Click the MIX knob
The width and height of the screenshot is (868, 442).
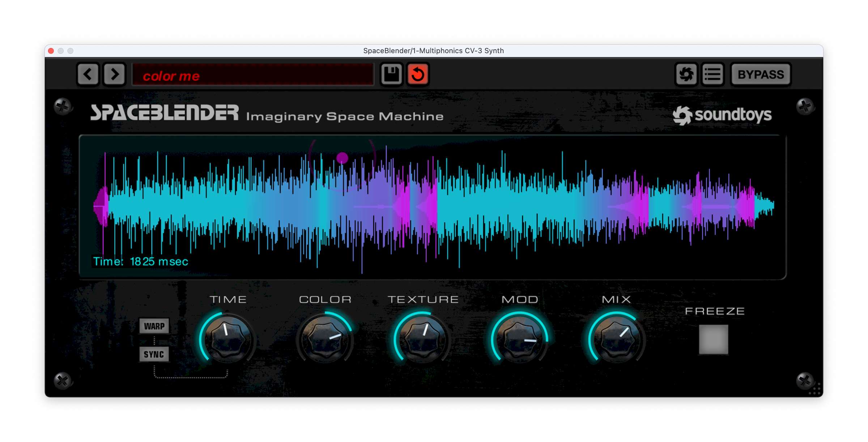617,339
